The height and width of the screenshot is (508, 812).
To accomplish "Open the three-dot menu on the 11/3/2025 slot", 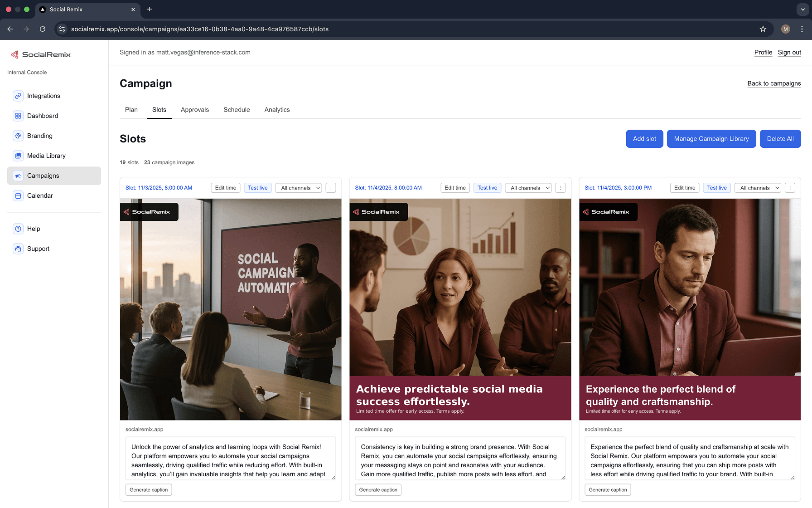I will coord(331,188).
